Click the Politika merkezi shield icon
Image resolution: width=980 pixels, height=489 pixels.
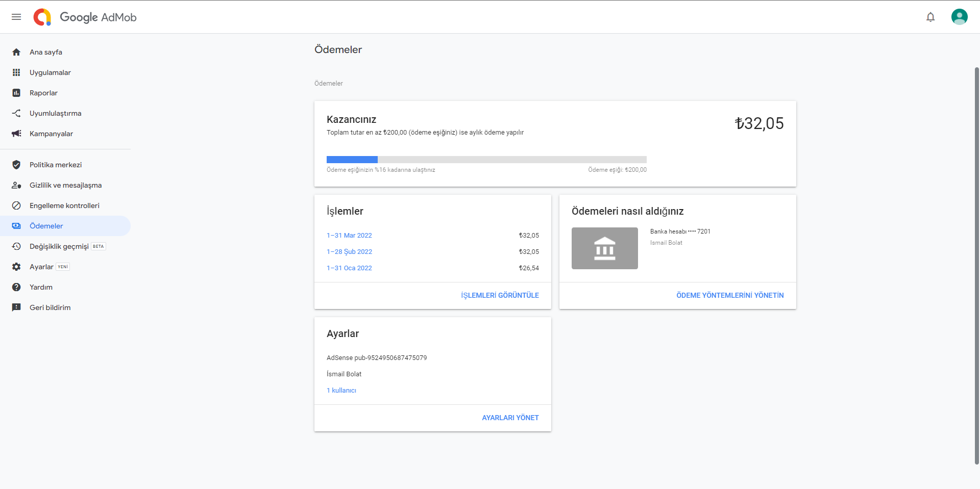pos(16,165)
